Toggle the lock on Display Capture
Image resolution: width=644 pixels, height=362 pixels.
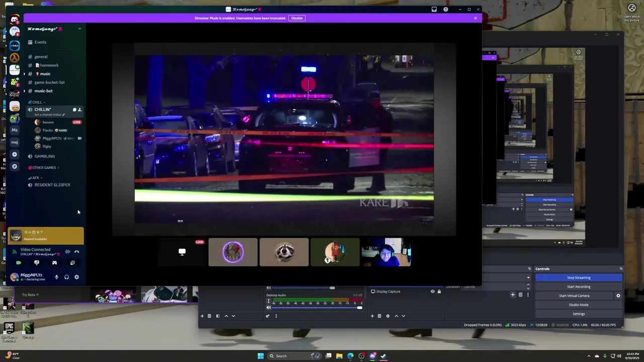click(439, 292)
